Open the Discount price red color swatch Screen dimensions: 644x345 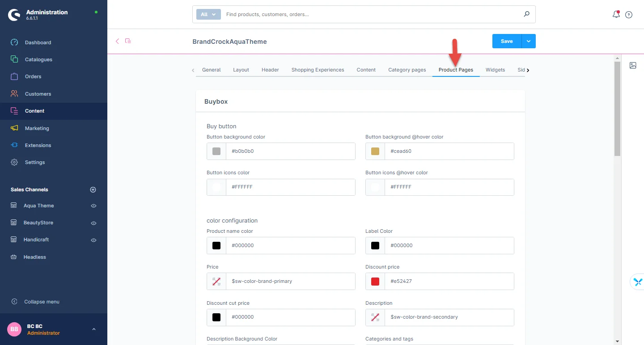[375, 282]
